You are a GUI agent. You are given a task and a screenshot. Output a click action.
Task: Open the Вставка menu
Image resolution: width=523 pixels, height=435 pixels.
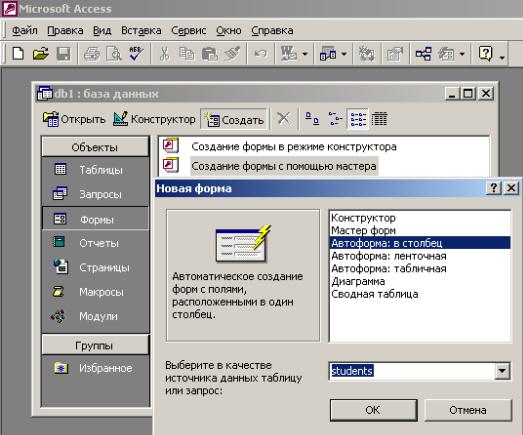click(141, 30)
